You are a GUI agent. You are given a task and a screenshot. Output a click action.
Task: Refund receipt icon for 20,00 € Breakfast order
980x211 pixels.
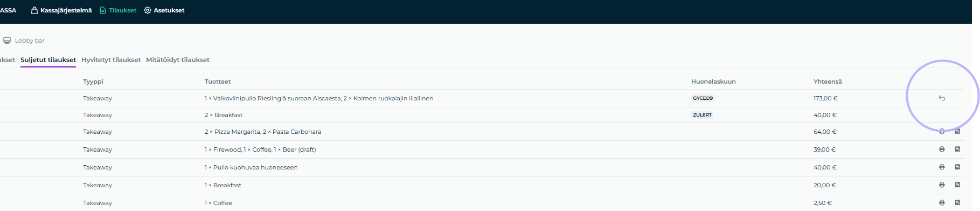coord(957,185)
